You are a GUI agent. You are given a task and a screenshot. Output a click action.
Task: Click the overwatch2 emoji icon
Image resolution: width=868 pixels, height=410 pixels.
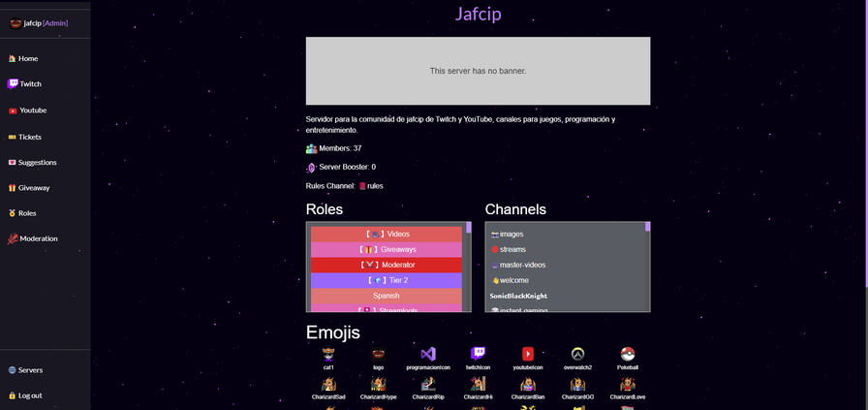click(577, 354)
